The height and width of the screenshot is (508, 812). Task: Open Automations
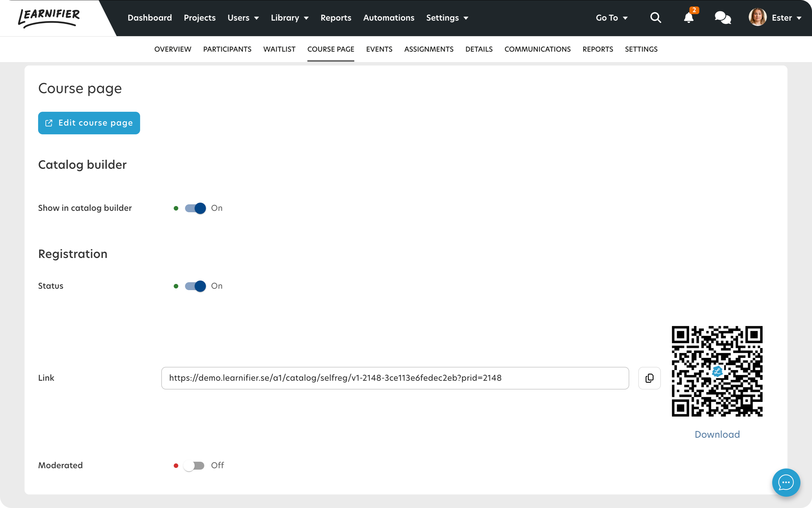pyautogui.click(x=389, y=18)
